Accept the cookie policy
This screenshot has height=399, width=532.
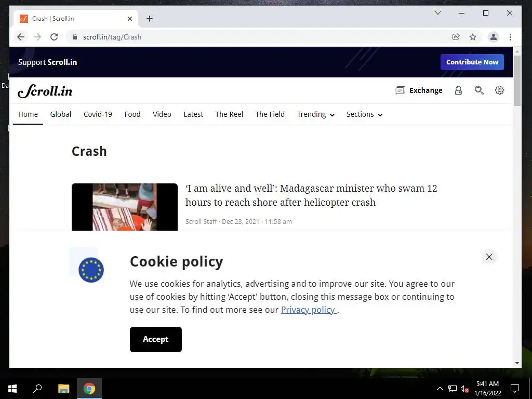pos(156,339)
